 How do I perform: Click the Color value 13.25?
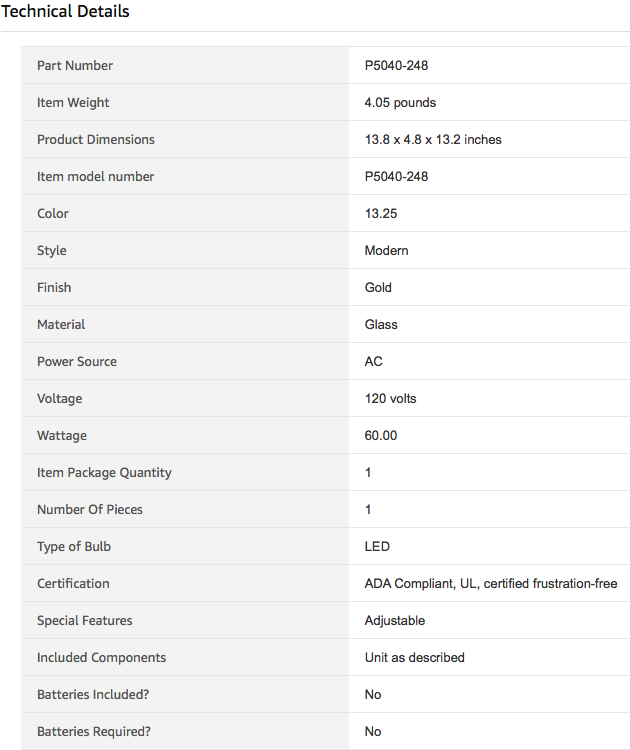tap(381, 213)
